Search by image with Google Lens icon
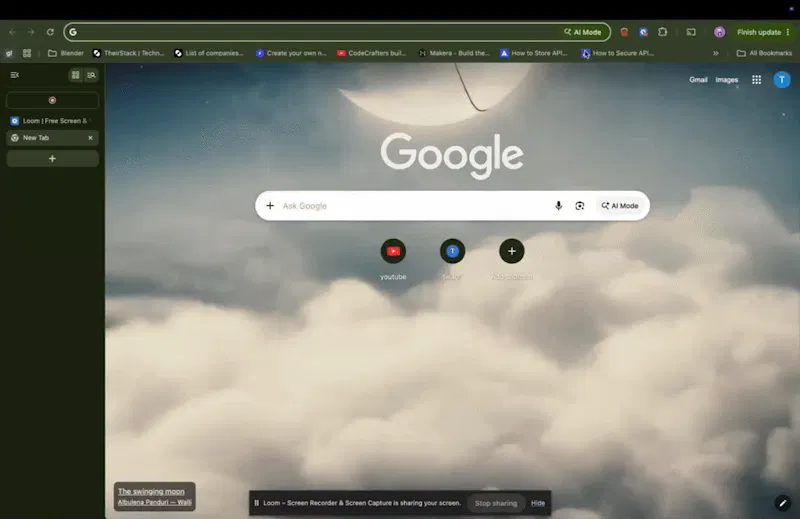 (580, 206)
